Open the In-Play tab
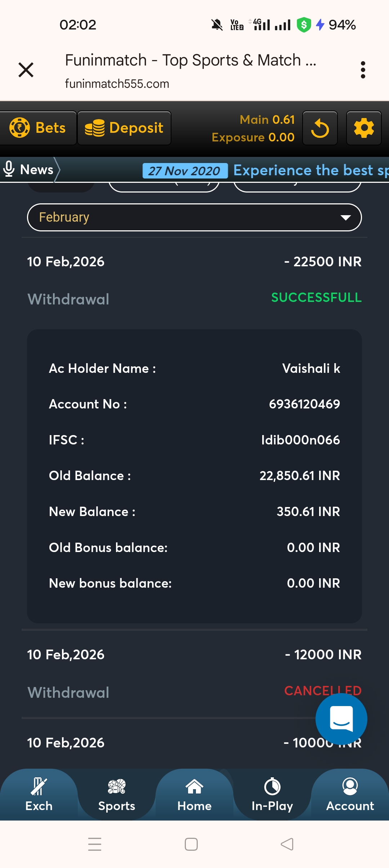The image size is (389, 868). [x=272, y=795]
